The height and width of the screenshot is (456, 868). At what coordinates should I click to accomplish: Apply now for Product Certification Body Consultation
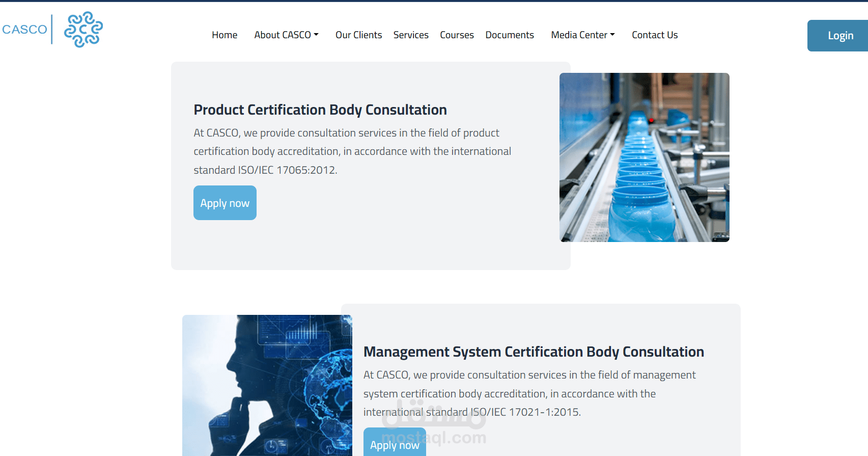pos(225,203)
